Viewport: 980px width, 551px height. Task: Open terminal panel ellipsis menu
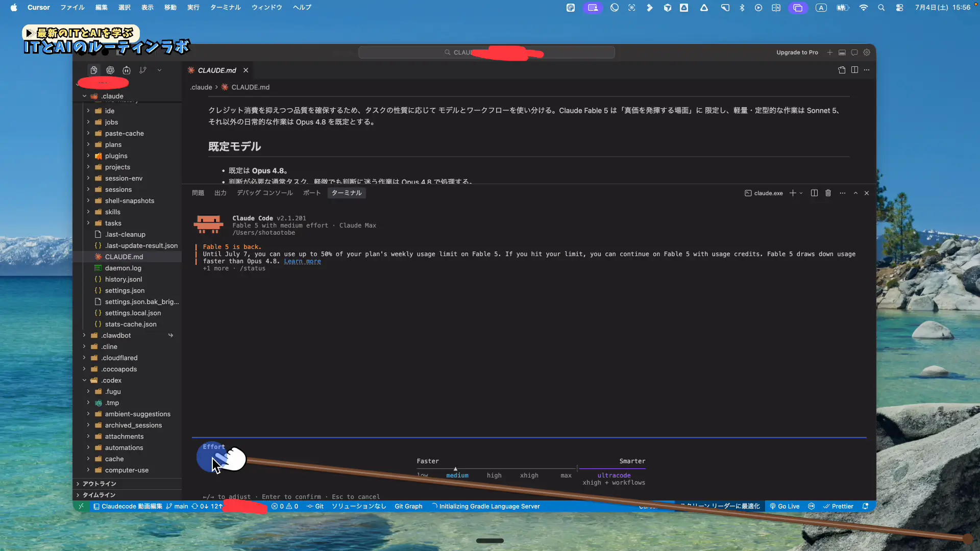tap(843, 193)
